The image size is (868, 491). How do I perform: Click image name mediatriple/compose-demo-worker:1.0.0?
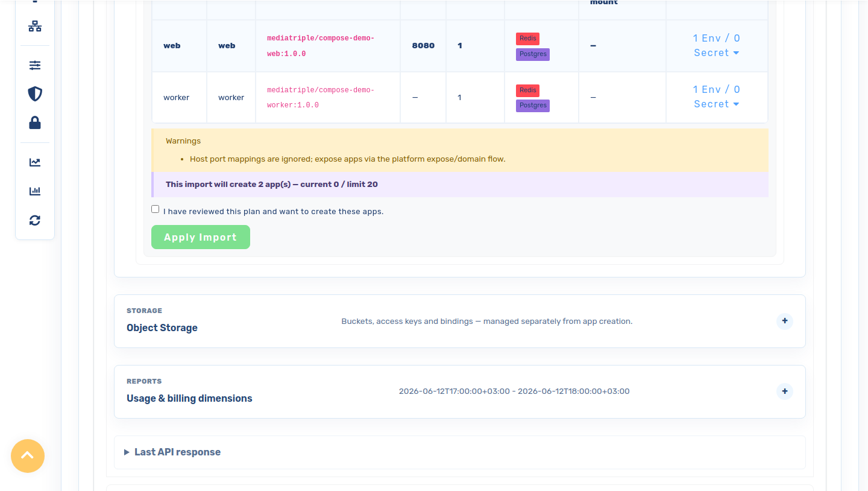coord(321,97)
